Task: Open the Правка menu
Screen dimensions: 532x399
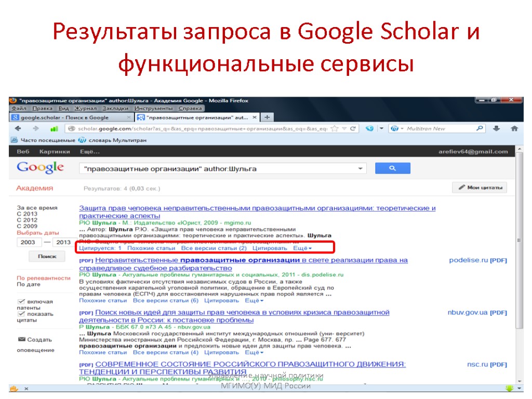Action: (x=43, y=108)
